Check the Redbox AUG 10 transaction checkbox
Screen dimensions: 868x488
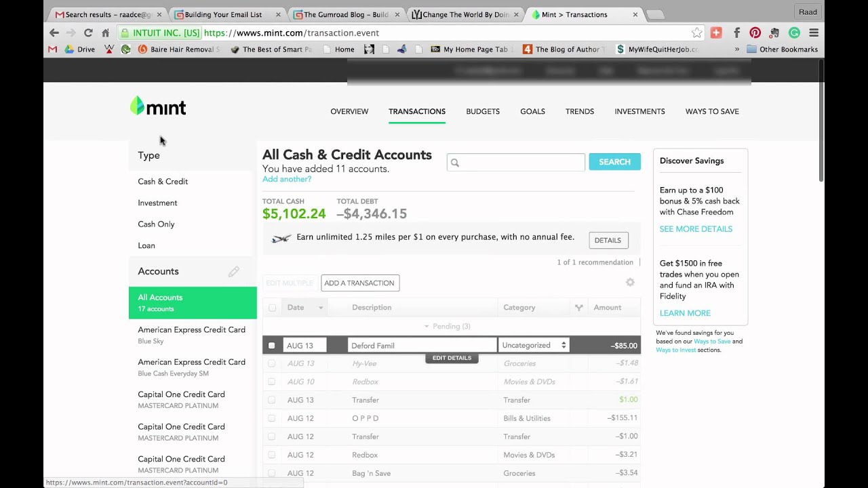point(271,382)
